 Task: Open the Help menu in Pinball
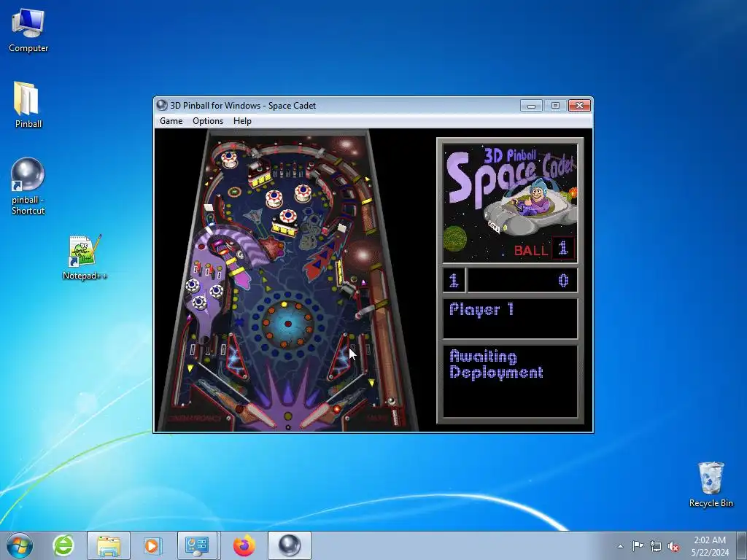(242, 121)
